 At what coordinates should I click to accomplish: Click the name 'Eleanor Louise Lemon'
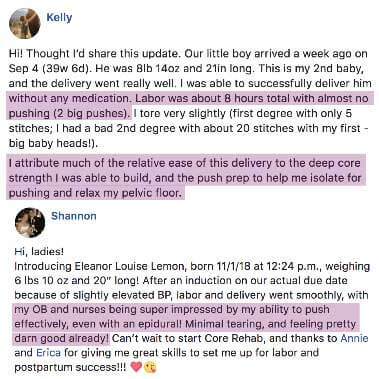tap(129, 266)
